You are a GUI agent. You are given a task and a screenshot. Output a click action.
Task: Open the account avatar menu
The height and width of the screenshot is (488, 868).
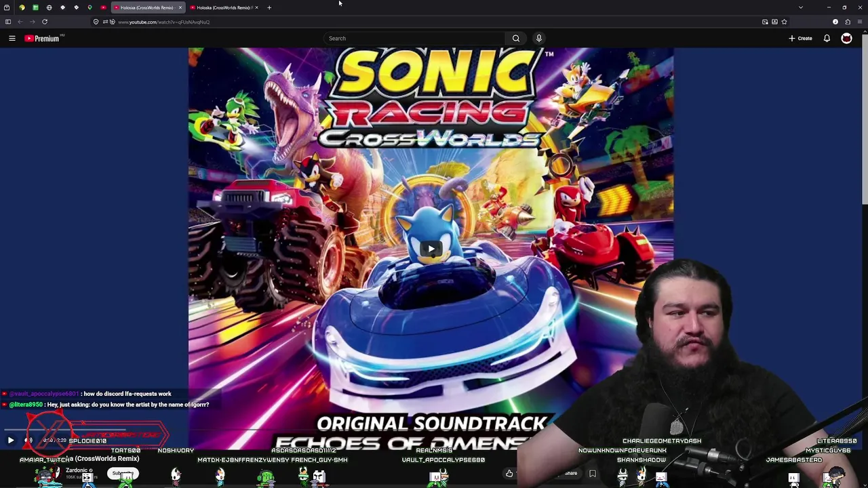pyautogui.click(x=846, y=39)
